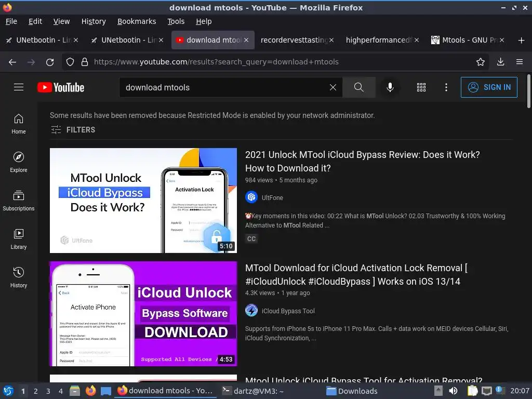Open the View menu
This screenshot has width=532, height=399.
tap(61, 21)
